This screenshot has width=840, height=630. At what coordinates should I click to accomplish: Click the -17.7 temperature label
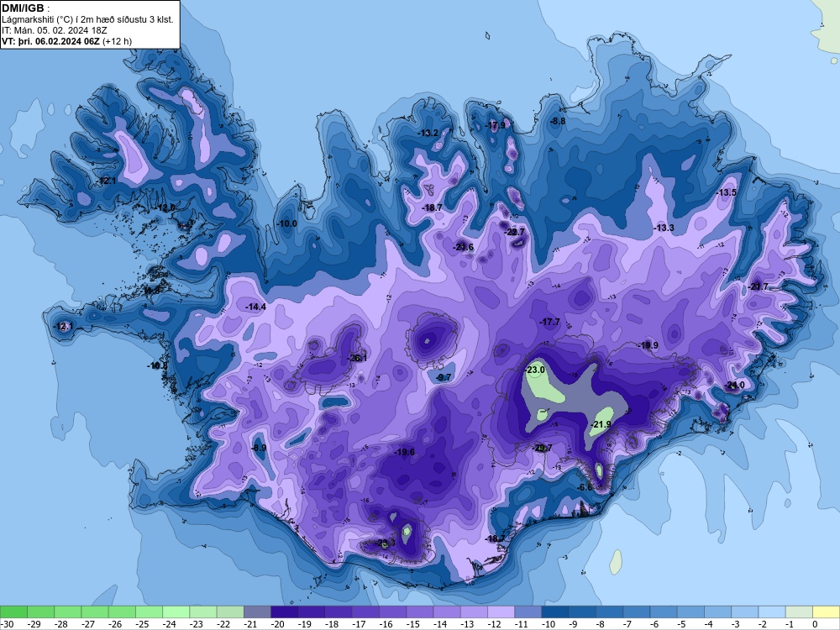[550, 322]
